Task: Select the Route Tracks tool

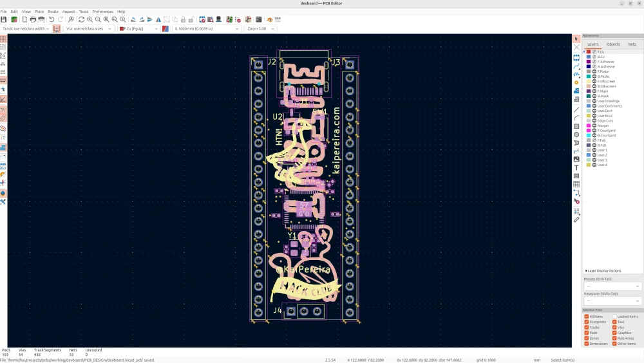Action: 576,66
